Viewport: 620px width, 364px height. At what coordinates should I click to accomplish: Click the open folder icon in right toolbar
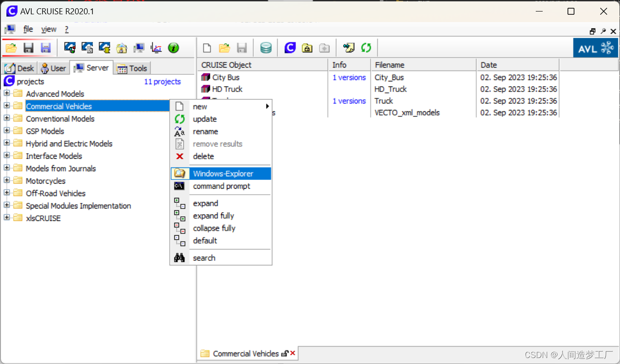pos(225,48)
